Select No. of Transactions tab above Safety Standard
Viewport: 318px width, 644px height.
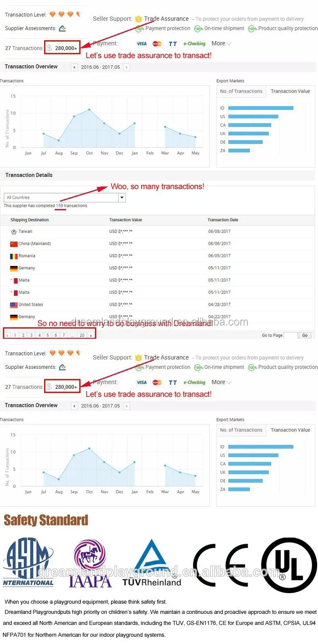pos(241,430)
